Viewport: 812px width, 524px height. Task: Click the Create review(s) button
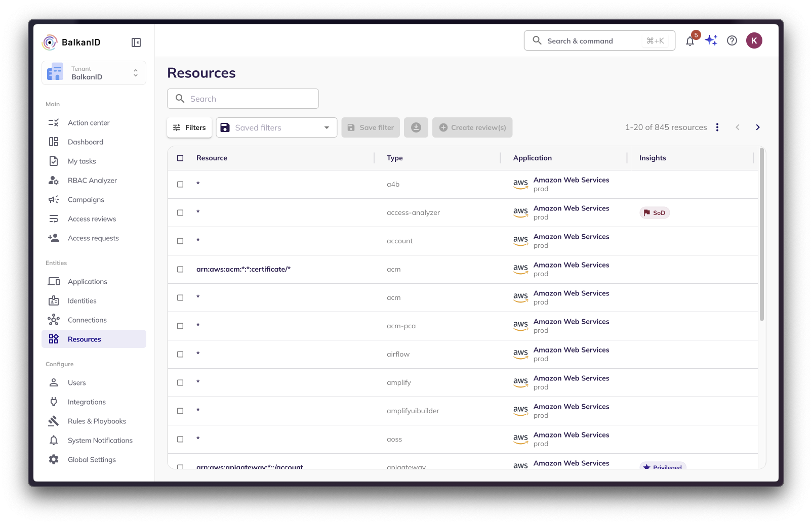pos(472,127)
